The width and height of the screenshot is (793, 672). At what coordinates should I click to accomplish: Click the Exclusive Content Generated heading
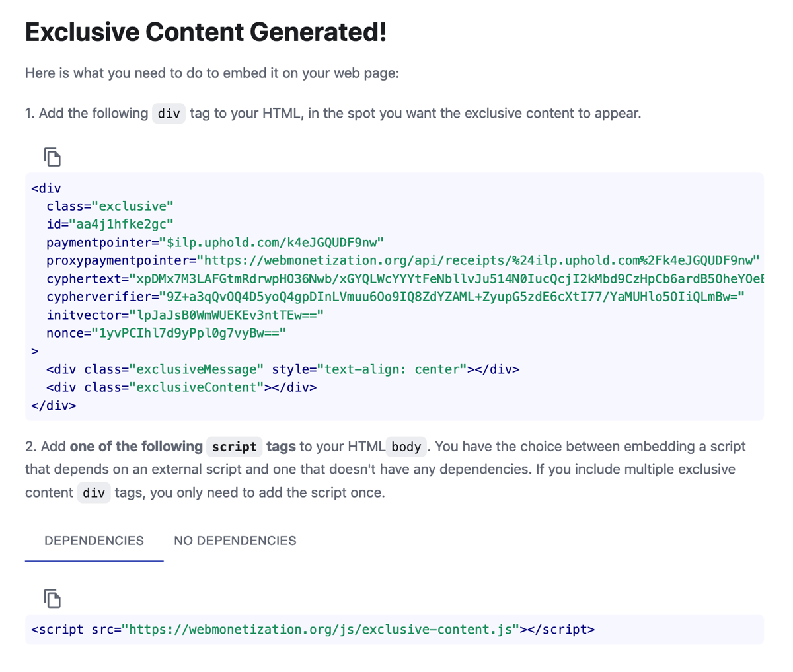pos(206,32)
